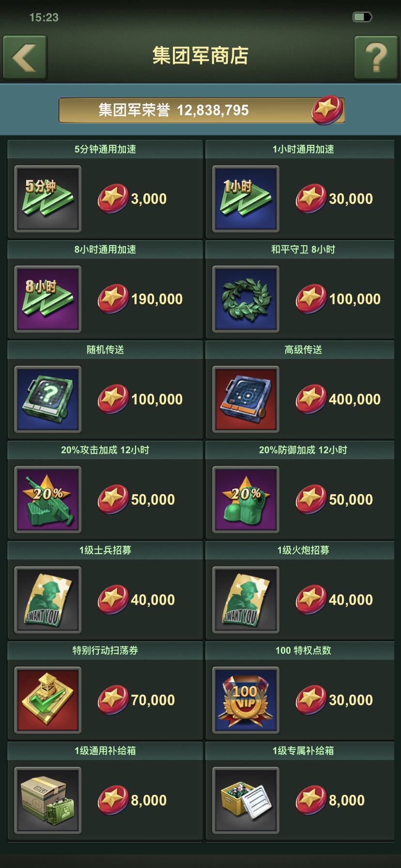Open the 特别行动扫荡券 ticket icon
The width and height of the screenshot is (401, 868).
pyautogui.click(x=48, y=700)
